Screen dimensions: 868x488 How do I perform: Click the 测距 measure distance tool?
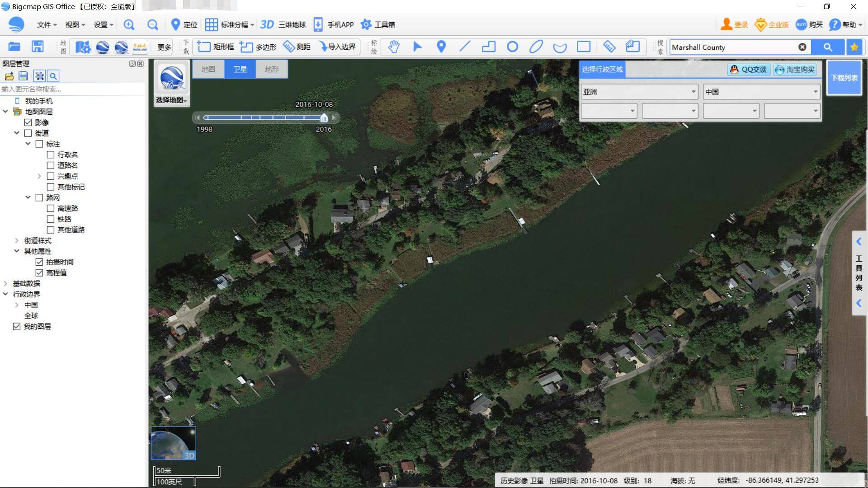(x=297, y=47)
